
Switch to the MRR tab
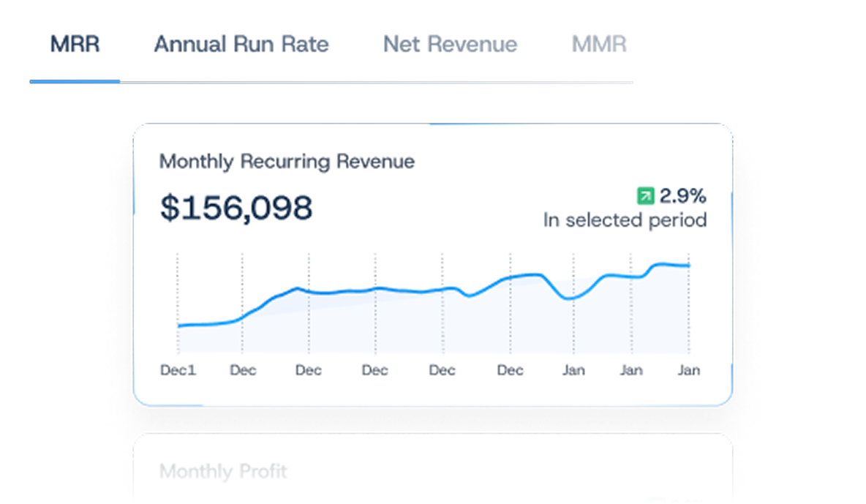pyautogui.click(x=75, y=45)
